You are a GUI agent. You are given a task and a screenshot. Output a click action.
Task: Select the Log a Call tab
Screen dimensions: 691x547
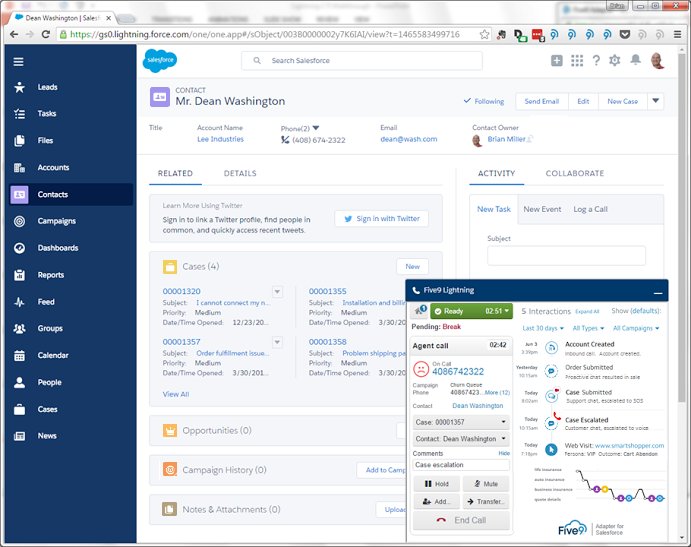tap(591, 209)
